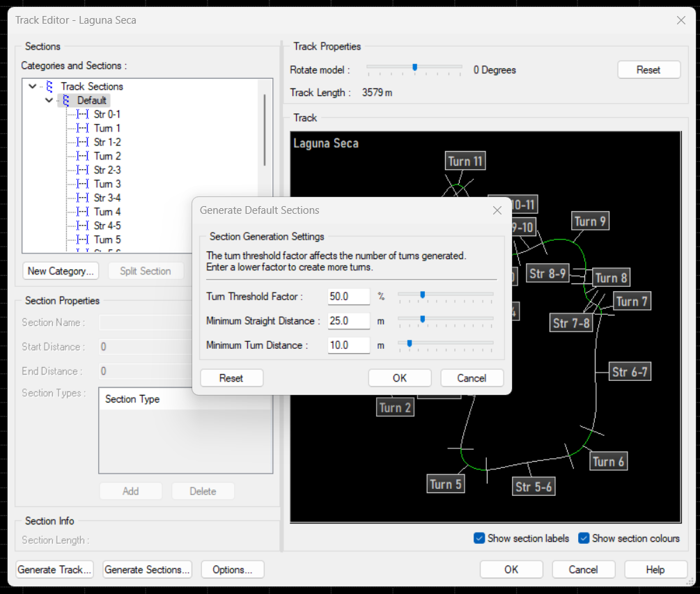The image size is (700, 594).
Task: Click the Track Sections tree icon
Action: pyautogui.click(x=49, y=86)
